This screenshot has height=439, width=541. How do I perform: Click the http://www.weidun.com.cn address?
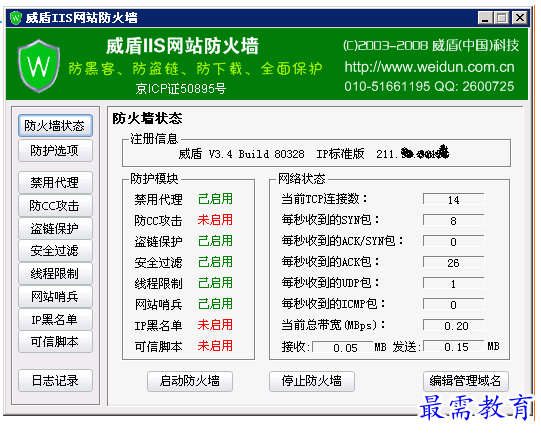tap(430, 67)
